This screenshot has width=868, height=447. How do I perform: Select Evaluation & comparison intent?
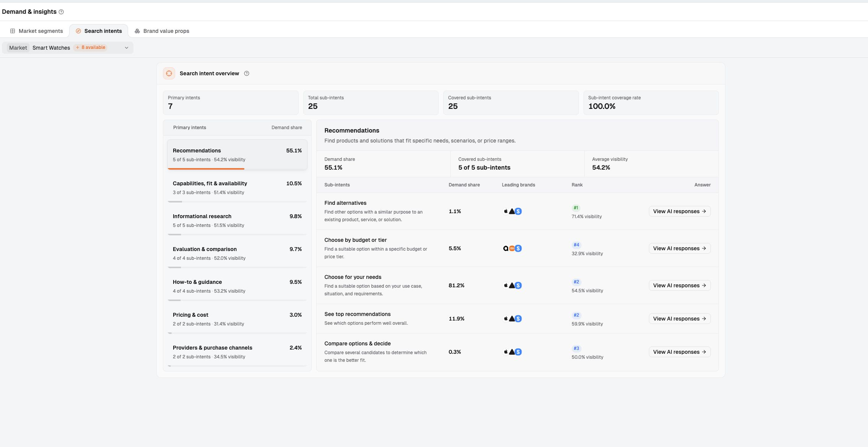[237, 253]
